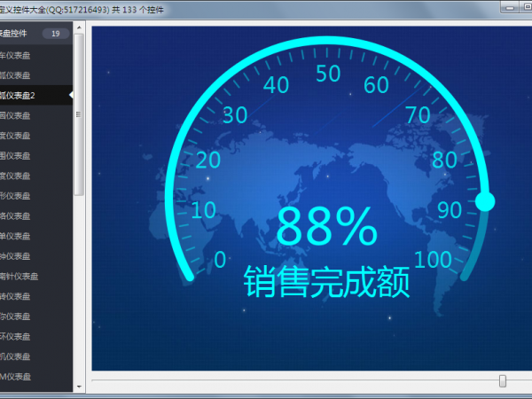This screenshot has width=532, height=399.
Task: Click the round cyan knob on the gauge arc
Action: pyautogui.click(x=485, y=201)
